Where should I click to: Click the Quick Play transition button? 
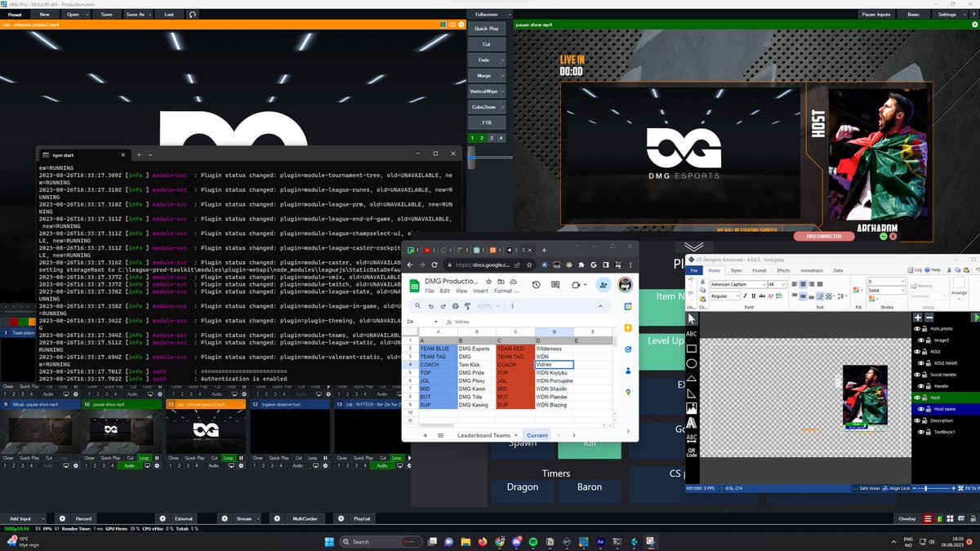[486, 29]
